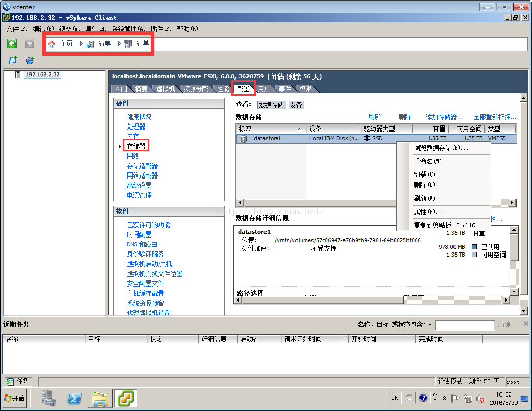Click the Tasks icon in status bar
This screenshot has width=532, height=411.
tap(10, 382)
